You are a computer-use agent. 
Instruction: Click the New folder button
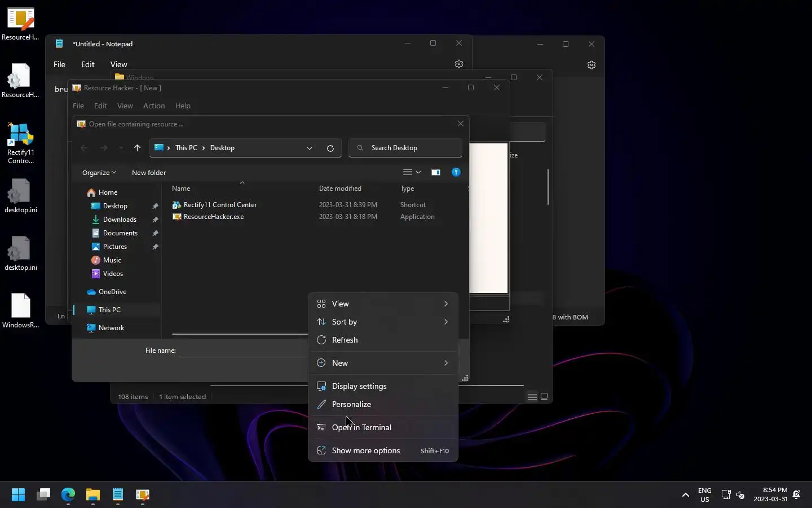(149, 173)
